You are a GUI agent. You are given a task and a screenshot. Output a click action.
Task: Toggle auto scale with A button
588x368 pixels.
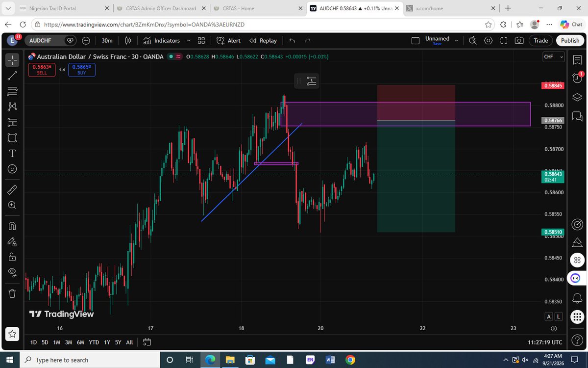point(549,316)
